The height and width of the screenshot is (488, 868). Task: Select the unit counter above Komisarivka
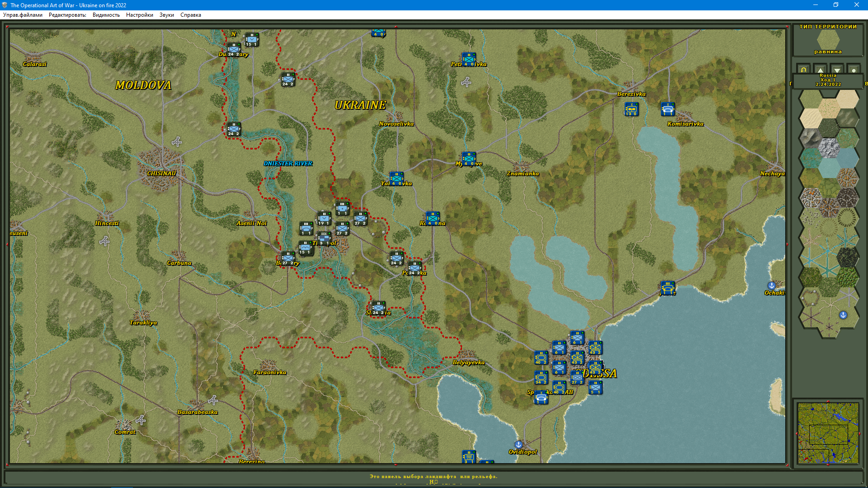(x=668, y=109)
